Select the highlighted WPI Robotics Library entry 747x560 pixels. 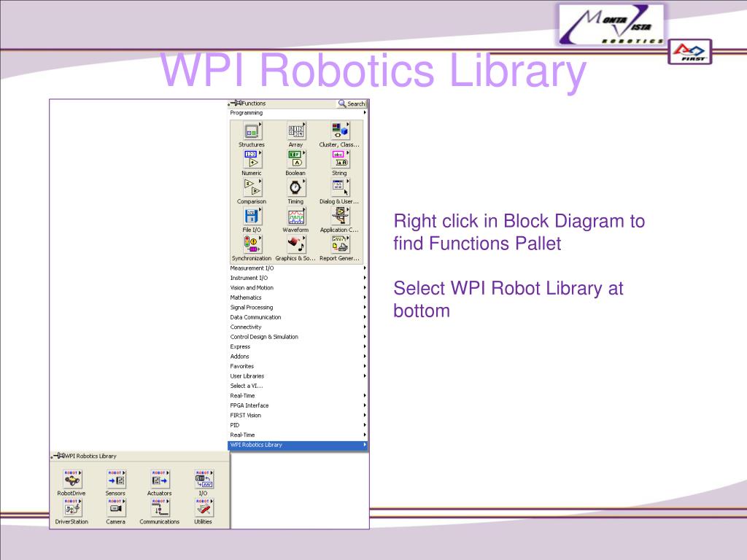298,446
